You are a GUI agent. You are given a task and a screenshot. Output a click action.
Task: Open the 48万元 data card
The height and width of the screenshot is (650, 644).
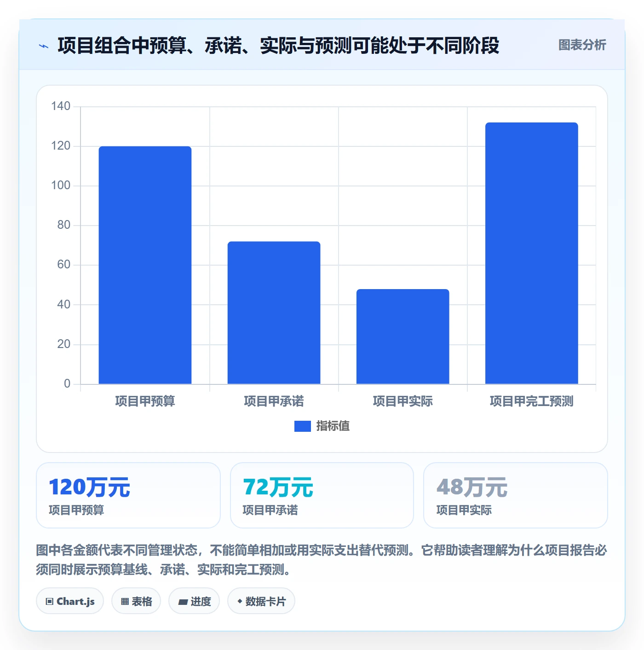click(516, 495)
